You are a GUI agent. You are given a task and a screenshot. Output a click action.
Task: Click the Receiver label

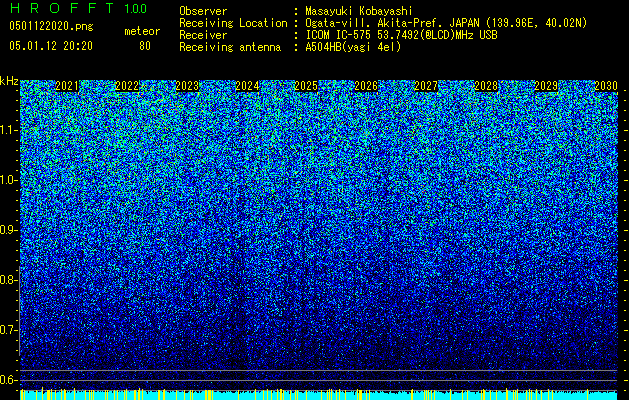click(x=203, y=35)
